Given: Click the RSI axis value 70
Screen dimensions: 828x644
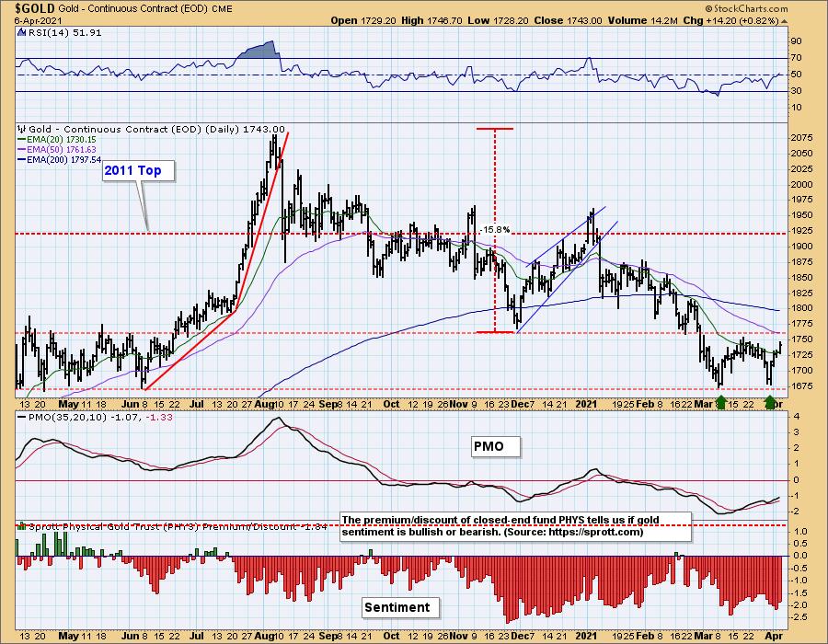Looking at the screenshot, I should point(797,58).
